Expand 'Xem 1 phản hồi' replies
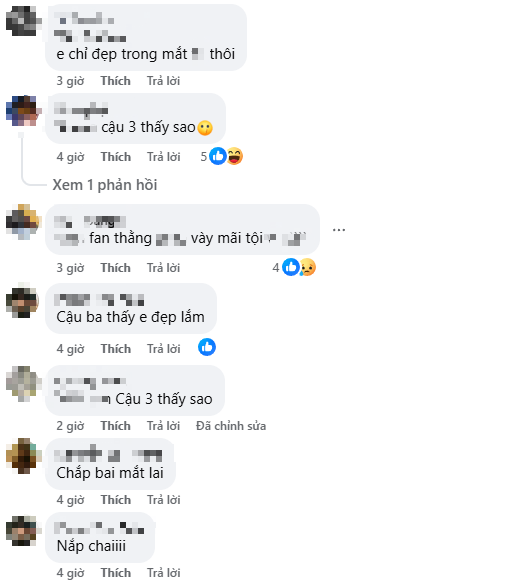The width and height of the screenshot is (524, 580). 105,185
